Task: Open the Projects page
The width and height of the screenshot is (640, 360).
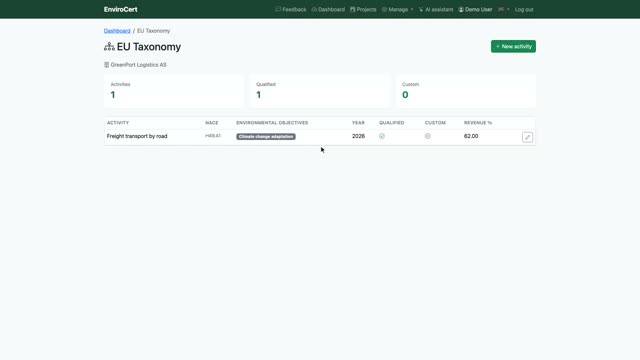Action: point(363,9)
